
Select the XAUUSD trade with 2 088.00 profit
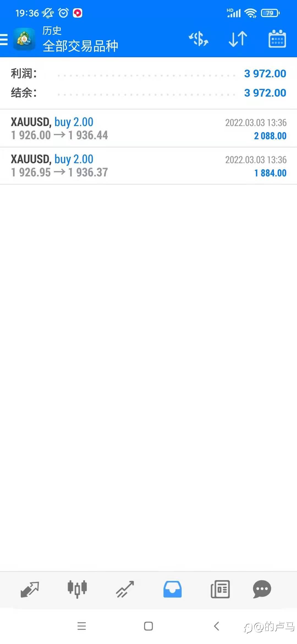click(148, 128)
